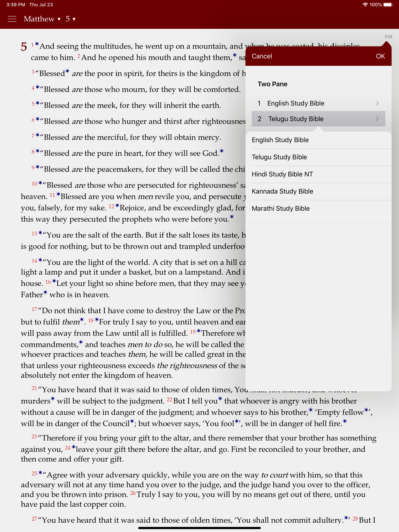Expand chevron for Telugu Study Bible pane
Screen dimensions: 399x532
coord(377,119)
